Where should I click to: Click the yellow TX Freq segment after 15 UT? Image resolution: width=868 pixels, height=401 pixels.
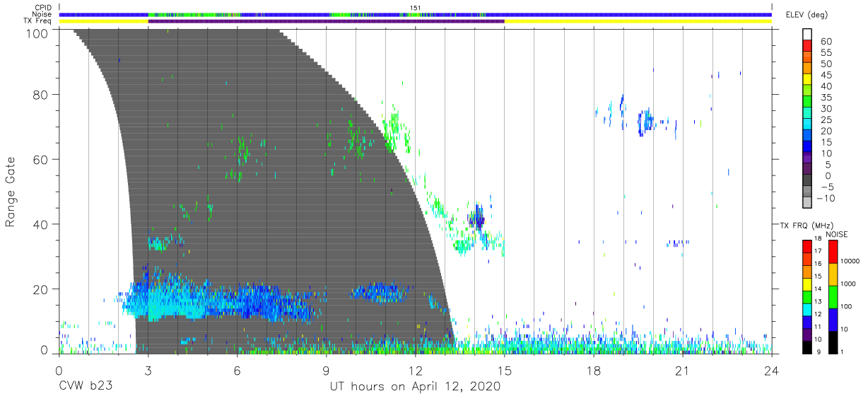638,21
